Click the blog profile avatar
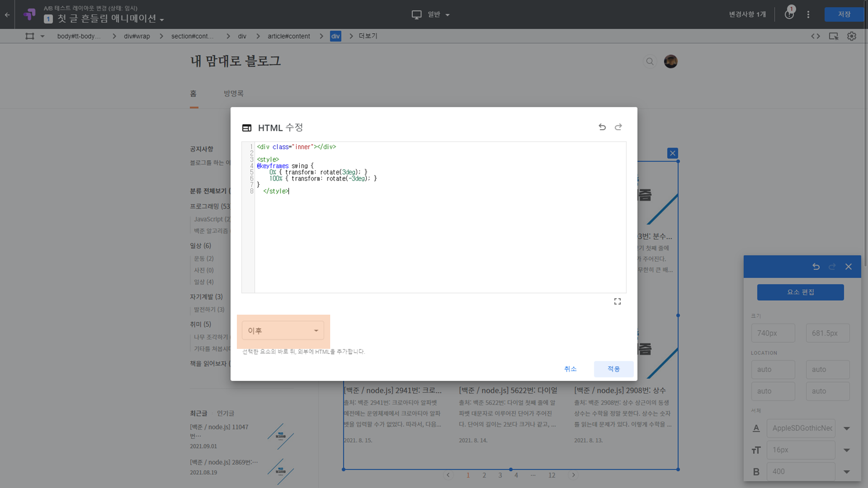The height and width of the screenshot is (488, 868). click(670, 61)
